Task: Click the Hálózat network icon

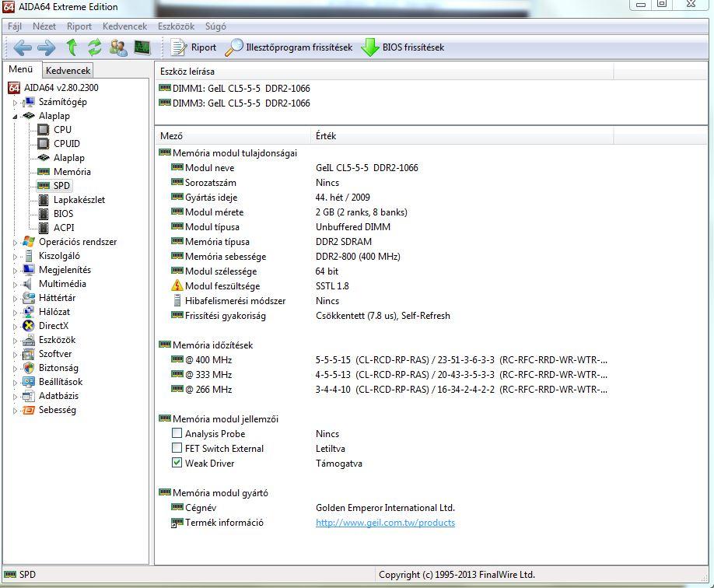Action: click(x=29, y=312)
